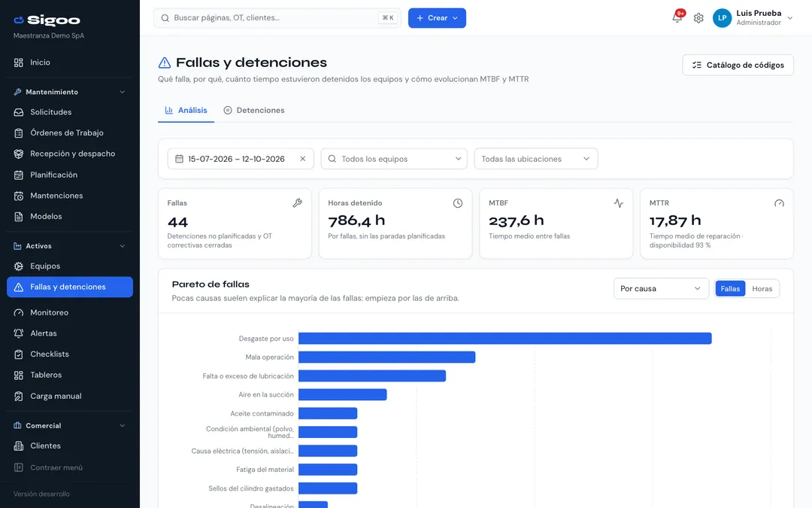This screenshot has height=508, width=812.
Task: Open Solicitudes link
Action: click(70, 112)
